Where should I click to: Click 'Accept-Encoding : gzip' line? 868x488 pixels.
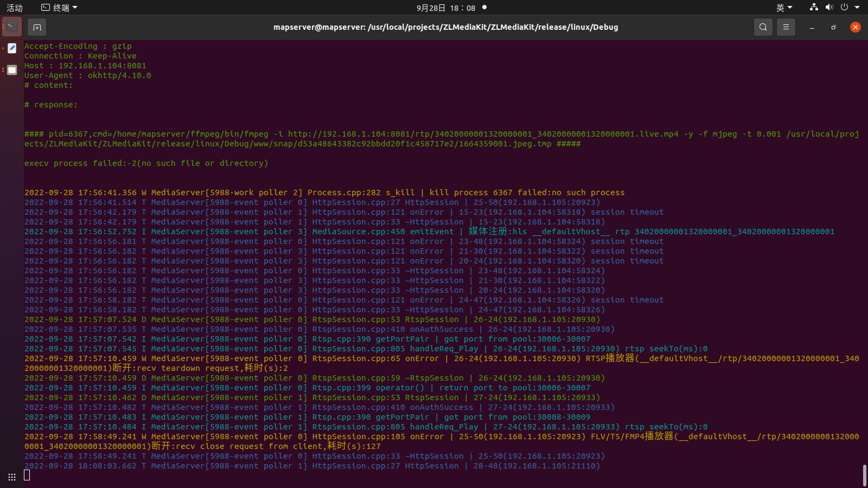point(78,46)
